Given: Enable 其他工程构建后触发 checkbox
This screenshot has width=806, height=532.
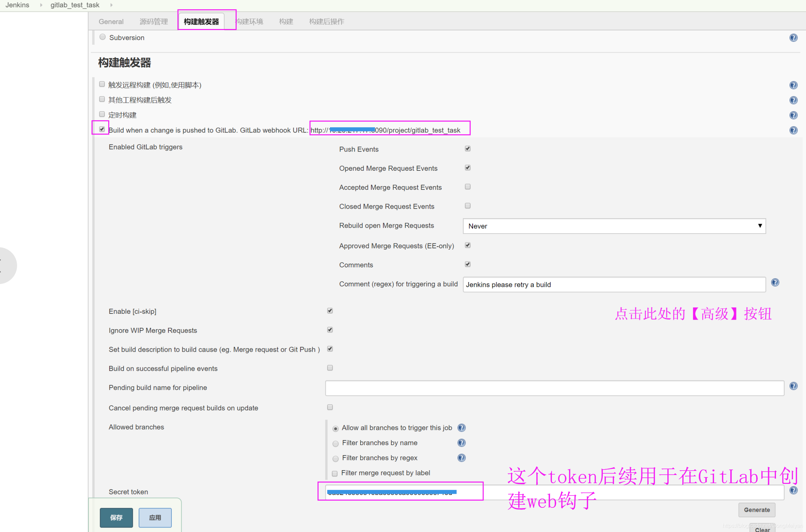Looking at the screenshot, I should (x=102, y=99).
